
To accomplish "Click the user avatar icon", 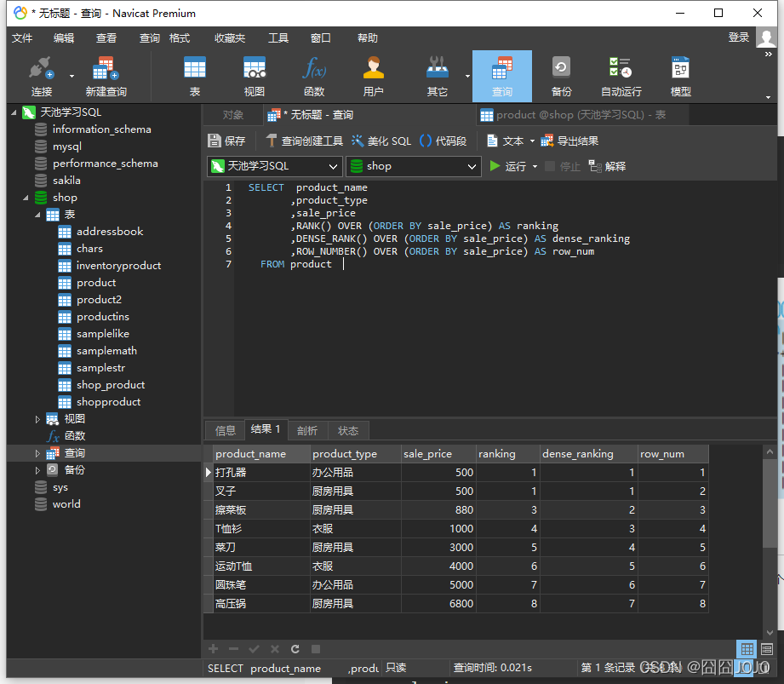I will coord(766,37).
